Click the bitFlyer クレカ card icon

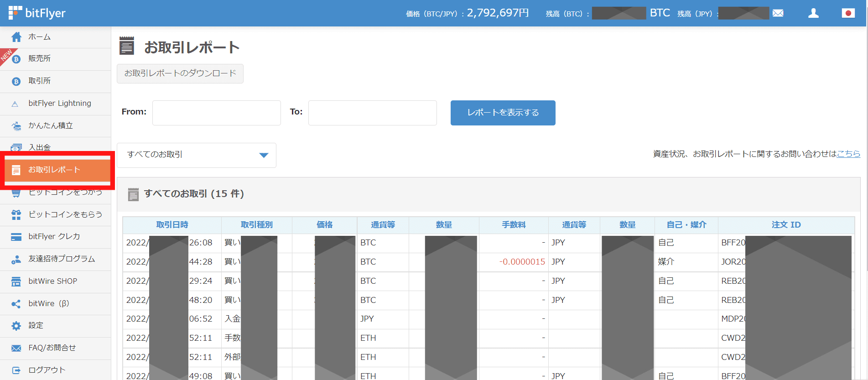16,237
